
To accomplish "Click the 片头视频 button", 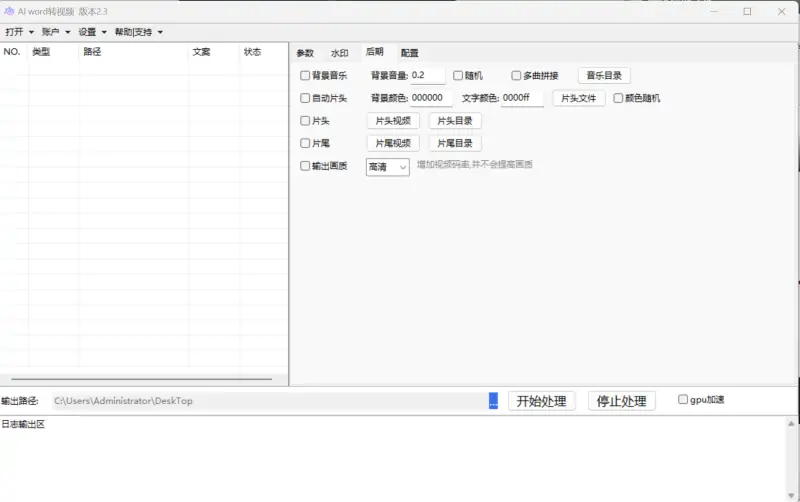I will 393,121.
